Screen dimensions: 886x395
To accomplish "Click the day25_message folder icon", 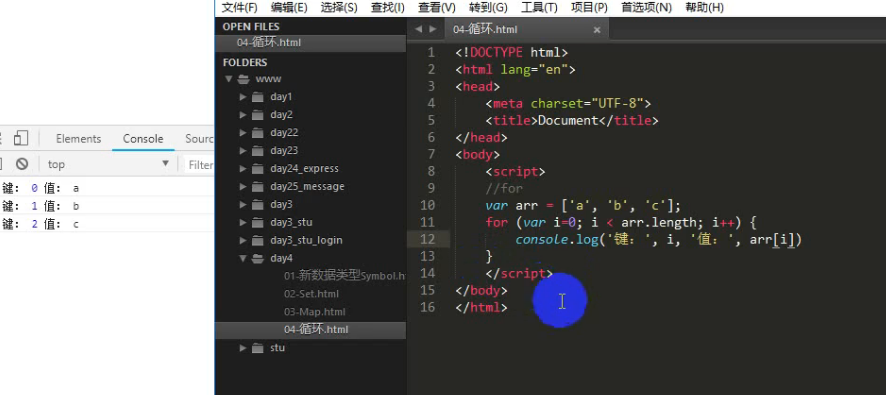I will tap(258, 186).
